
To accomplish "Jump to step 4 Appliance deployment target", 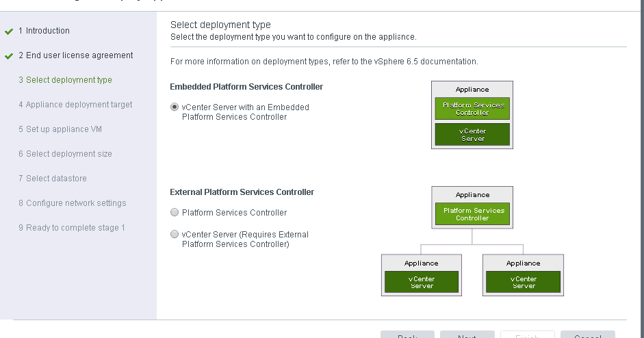I will [75, 105].
